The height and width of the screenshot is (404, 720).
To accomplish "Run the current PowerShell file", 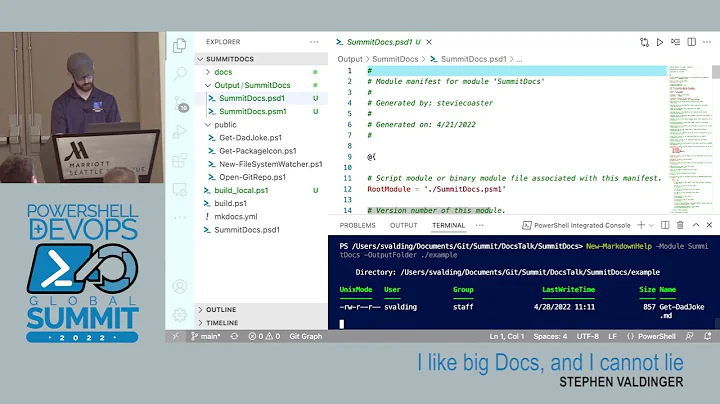I will tap(660, 42).
